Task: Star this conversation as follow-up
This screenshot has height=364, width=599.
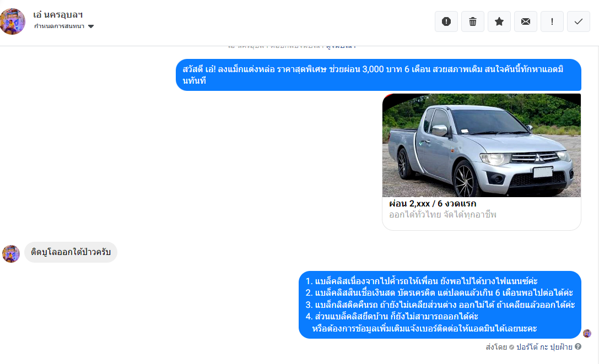Action: 499,22
